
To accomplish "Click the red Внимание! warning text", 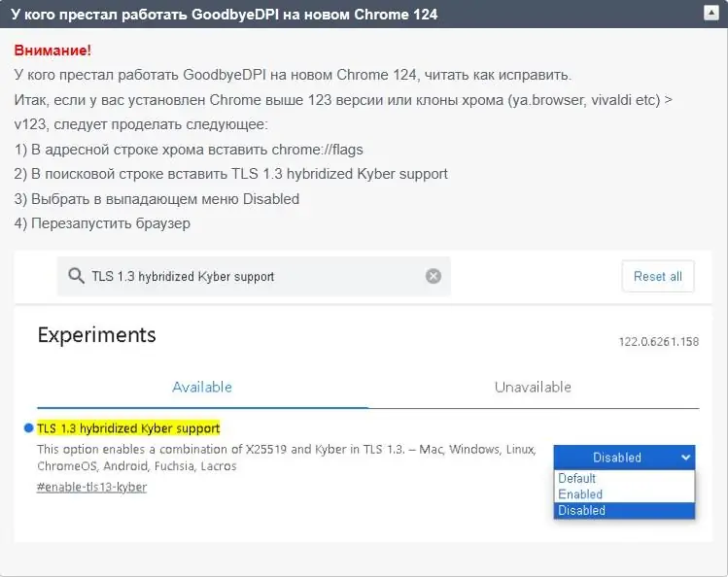I will click(x=52, y=50).
